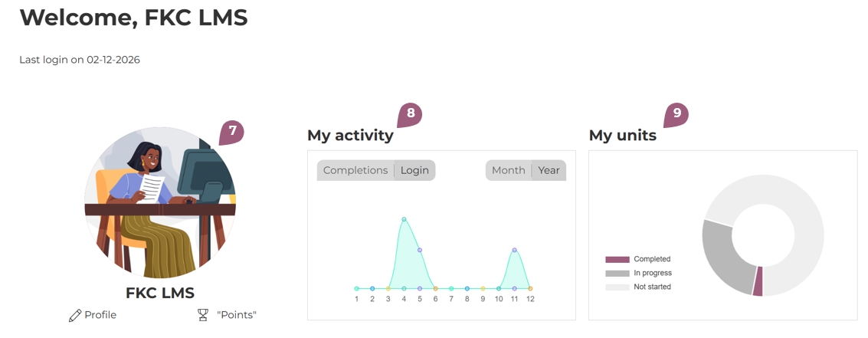Click the number 8 tour marker
This screenshot has width=868, height=338.
410,114
